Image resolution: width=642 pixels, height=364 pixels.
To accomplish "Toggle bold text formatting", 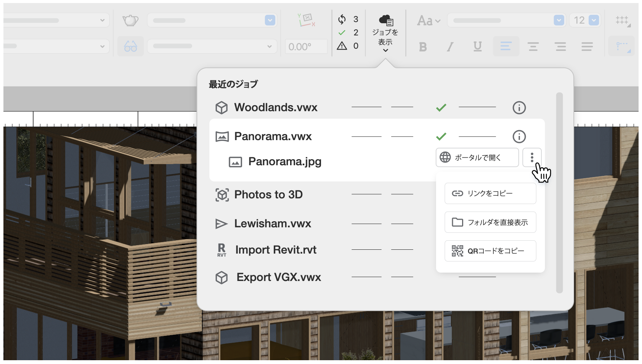I will click(423, 47).
